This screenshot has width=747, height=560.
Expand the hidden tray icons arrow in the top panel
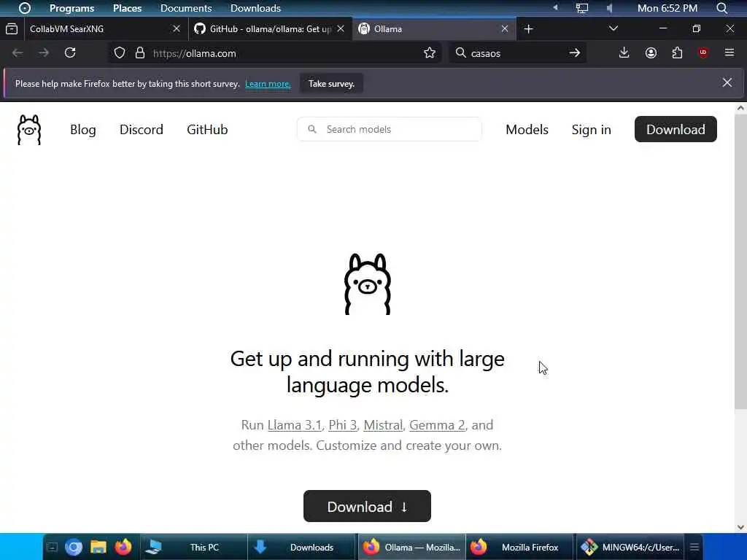click(555, 7)
